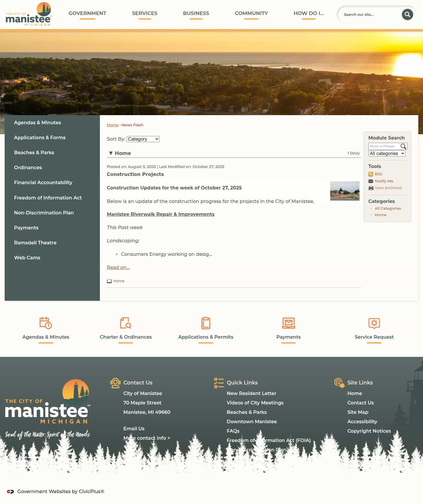
Task: Click More contact info link
Action: click(147, 438)
